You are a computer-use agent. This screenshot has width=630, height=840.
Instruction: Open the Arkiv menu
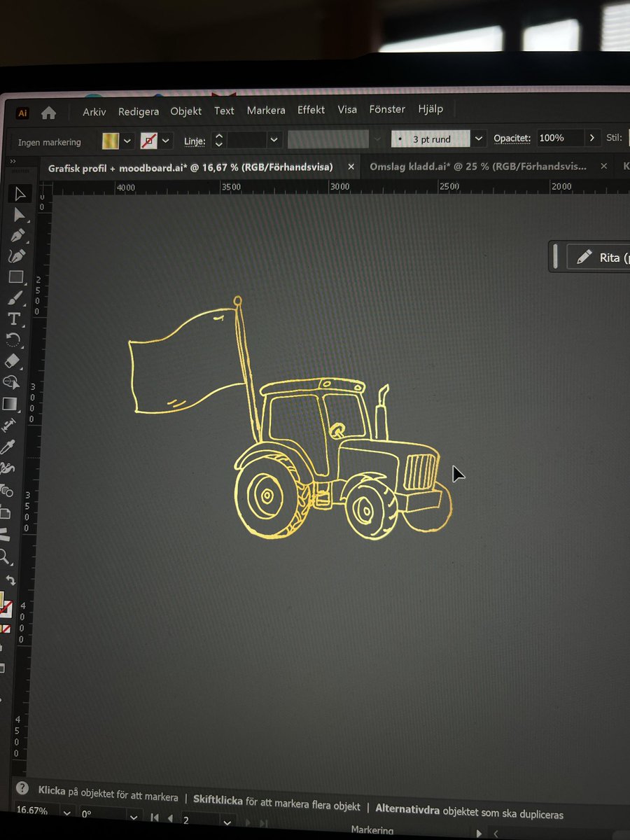point(94,111)
